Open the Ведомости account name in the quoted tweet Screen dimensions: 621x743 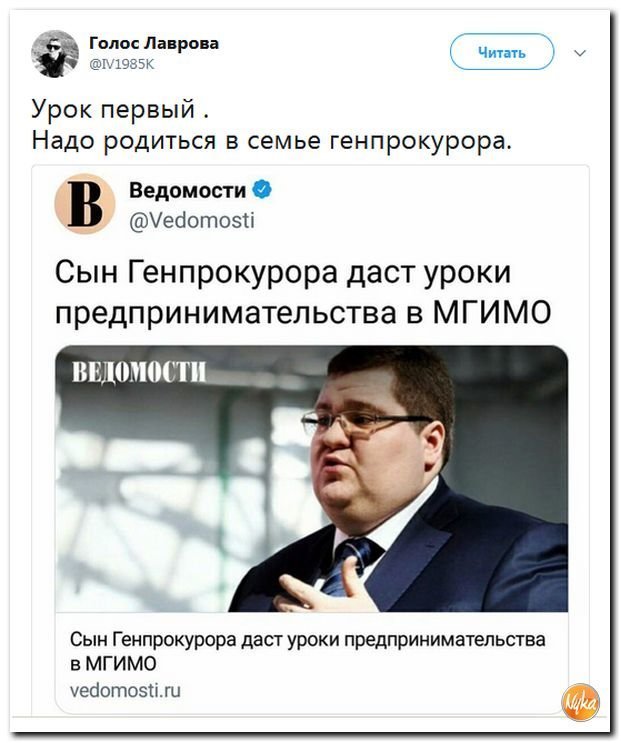pos(187,190)
